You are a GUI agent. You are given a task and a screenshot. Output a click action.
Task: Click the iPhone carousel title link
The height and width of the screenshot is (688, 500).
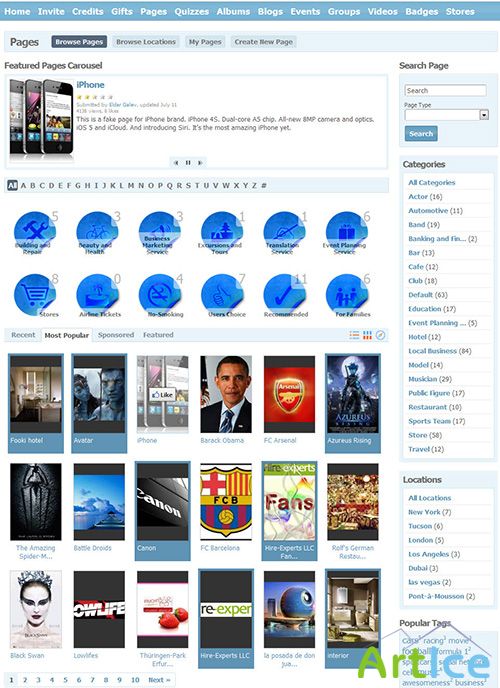90,85
